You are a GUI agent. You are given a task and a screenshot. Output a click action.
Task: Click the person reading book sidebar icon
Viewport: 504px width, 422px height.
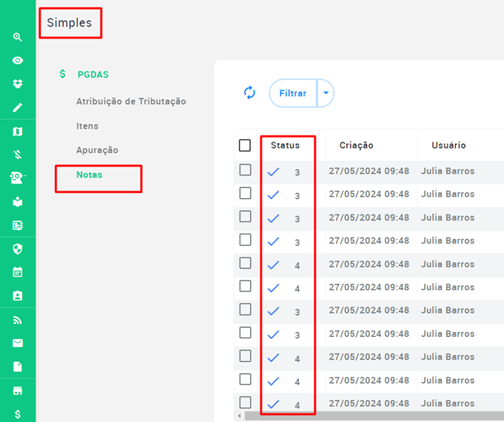pos(17,201)
